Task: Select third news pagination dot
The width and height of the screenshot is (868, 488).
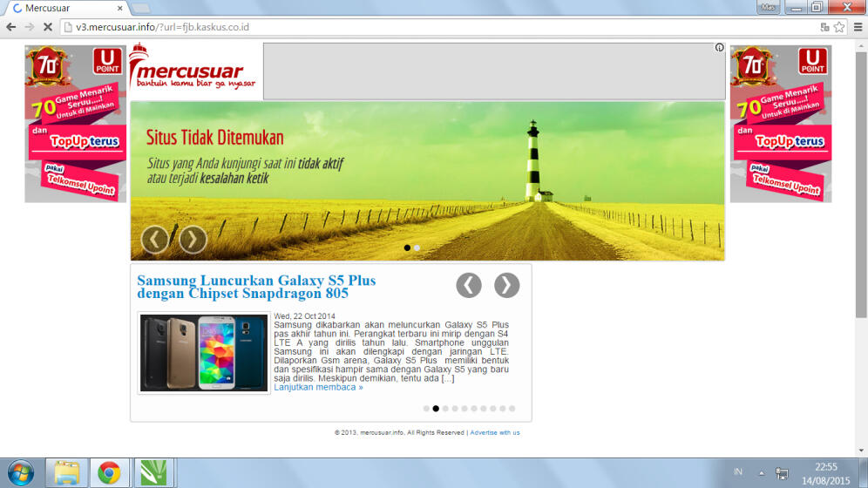Action: (x=445, y=409)
